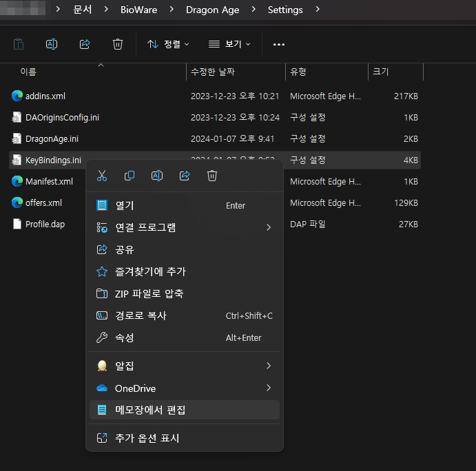Click the Rename icon in the toolbar
This screenshot has width=476, height=471.
tap(52, 44)
